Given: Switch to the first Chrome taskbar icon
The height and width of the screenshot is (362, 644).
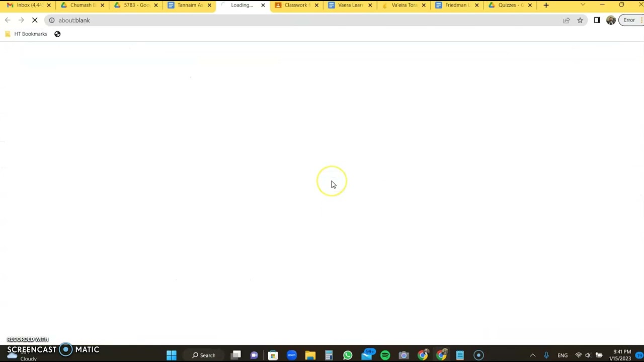Looking at the screenshot, I should pos(423,355).
